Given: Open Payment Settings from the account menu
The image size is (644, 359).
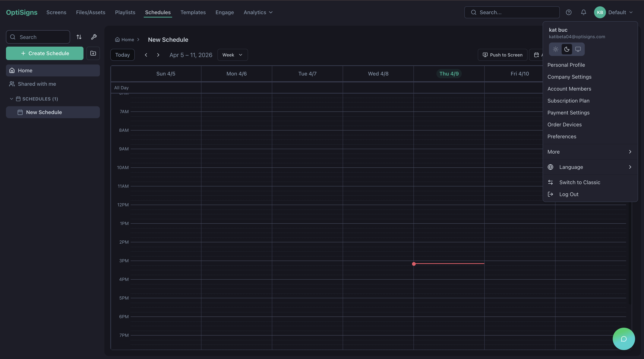Looking at the screenshot, I should [x=569, y=113].
